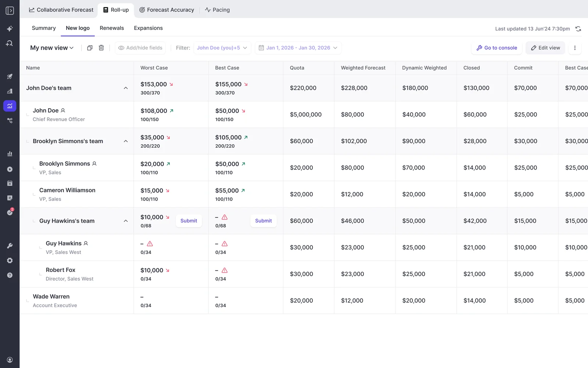Switch to Forecast Accuracy tab

(x=166, y=10)
